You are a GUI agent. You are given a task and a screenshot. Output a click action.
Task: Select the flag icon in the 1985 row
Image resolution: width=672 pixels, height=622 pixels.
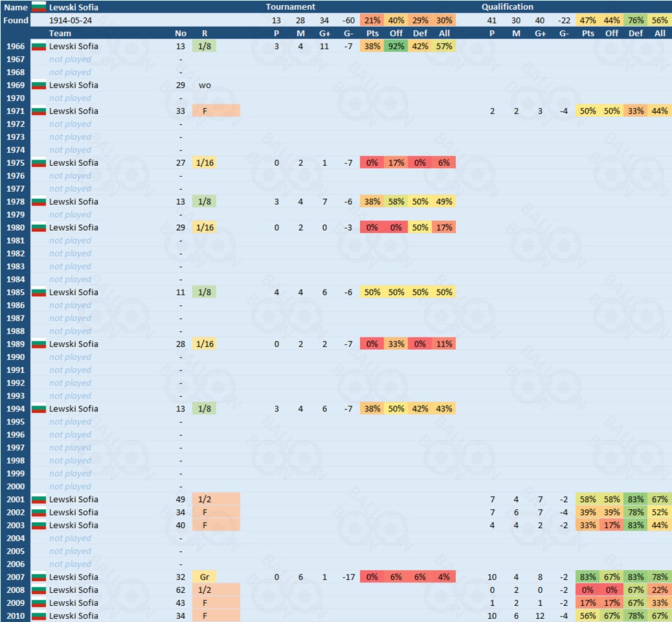point(39,292)
